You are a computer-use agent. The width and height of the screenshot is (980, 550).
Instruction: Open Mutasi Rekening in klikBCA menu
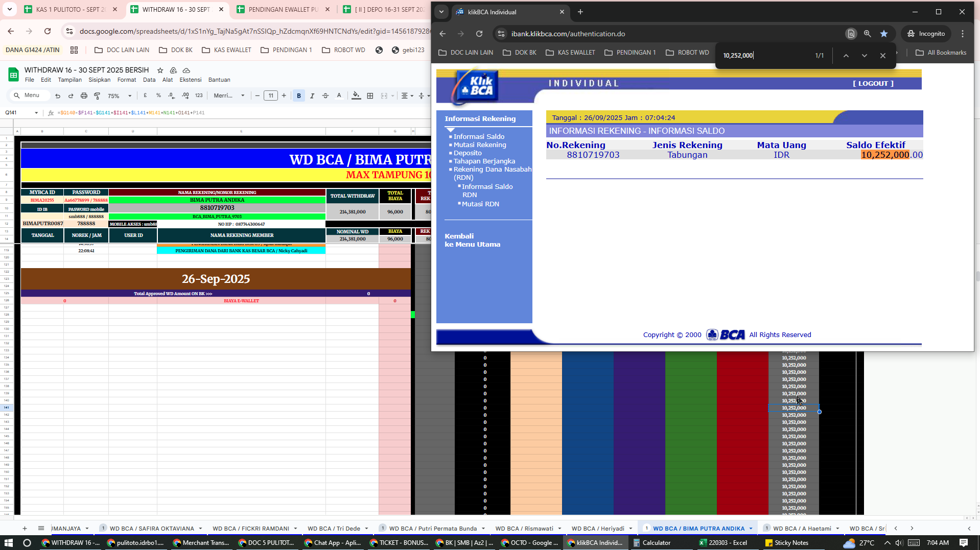[x=480, y=145]
